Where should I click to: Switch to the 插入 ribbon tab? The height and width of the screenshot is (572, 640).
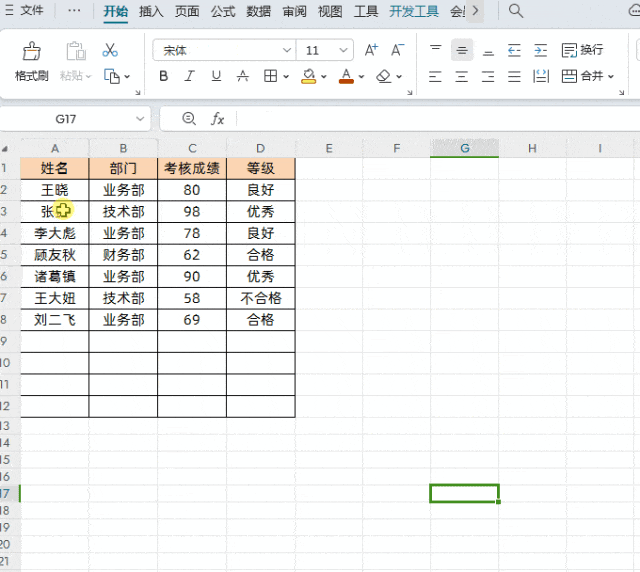click(x=151, y=11)
